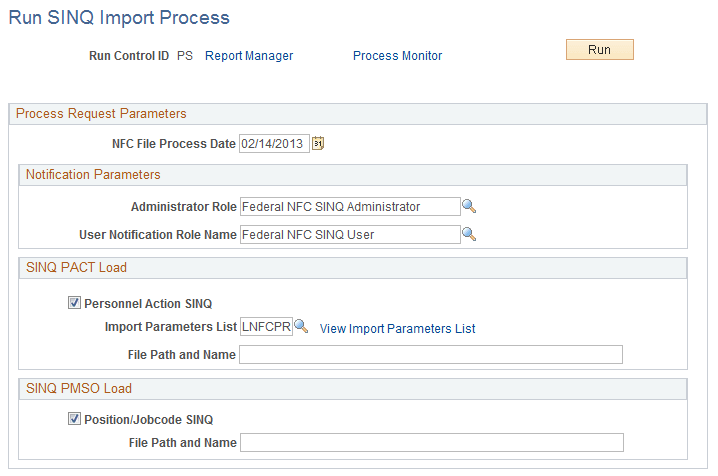Click into the NFC File Process Date field
This screenshot has height=476, width=718.
point(274,144)
